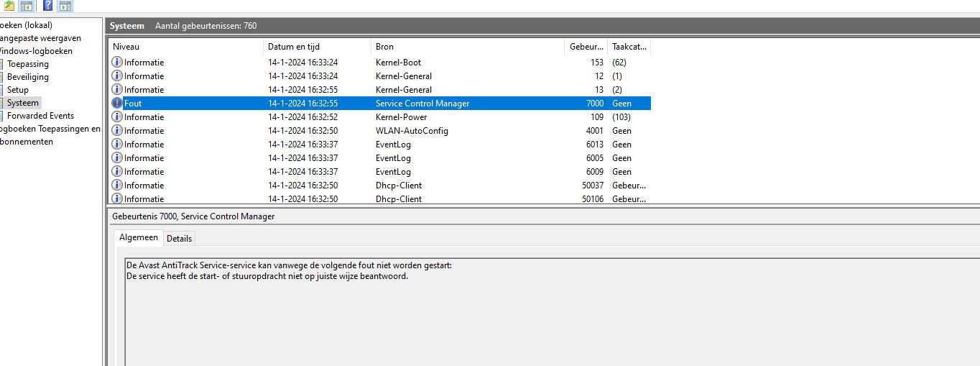This screenshot has width=980, height=366.
Task: Select the Service Control Manager source cell
Action: click(x=422, y=104)
